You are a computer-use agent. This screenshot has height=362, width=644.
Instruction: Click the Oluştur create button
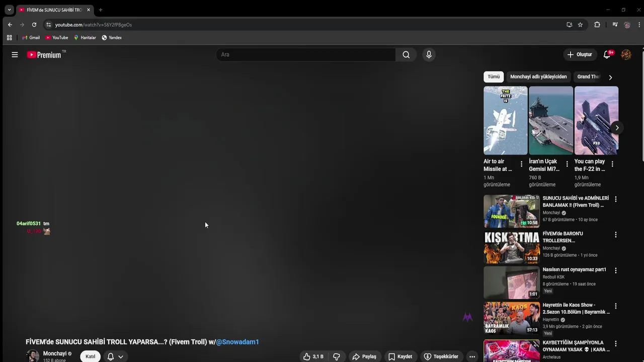[579, 54]
